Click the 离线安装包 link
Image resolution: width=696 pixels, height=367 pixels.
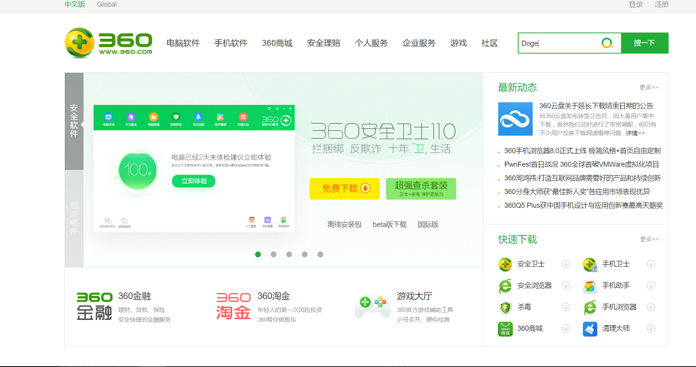coord(344,225)
